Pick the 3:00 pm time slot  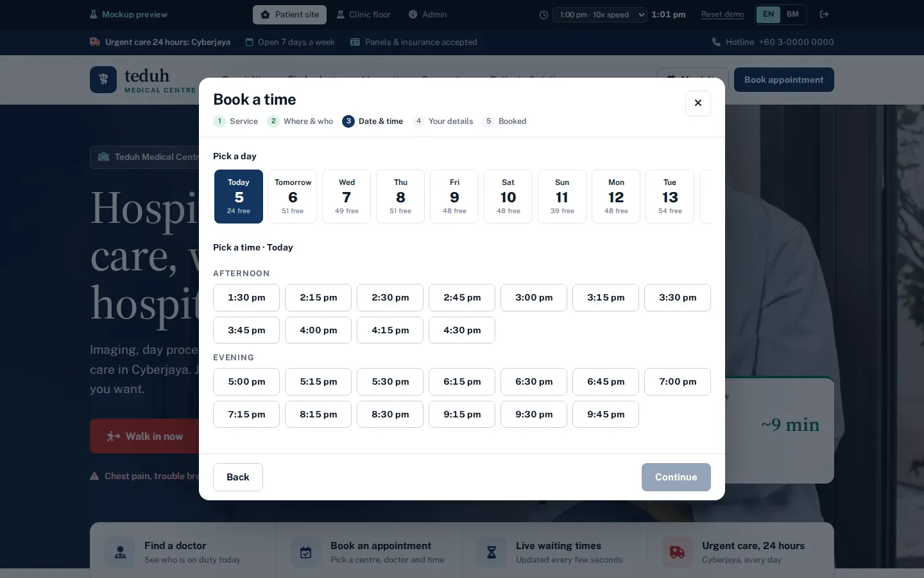534,297
